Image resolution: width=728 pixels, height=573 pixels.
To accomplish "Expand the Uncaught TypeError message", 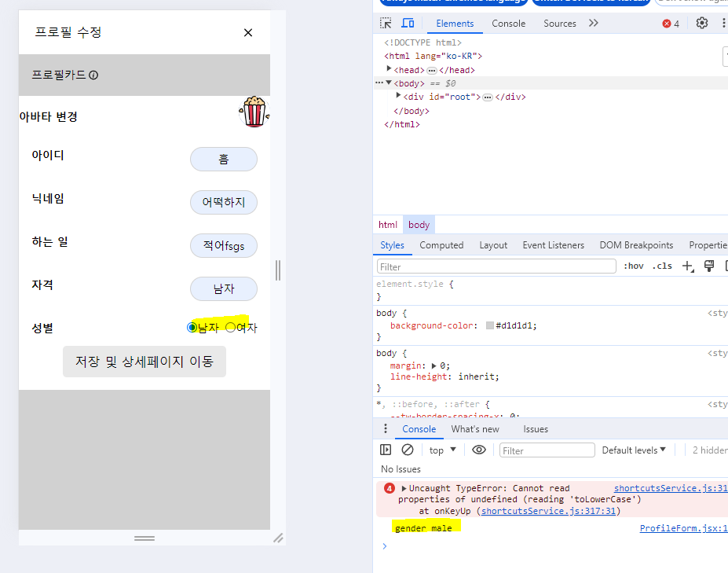I will point(404,488).
